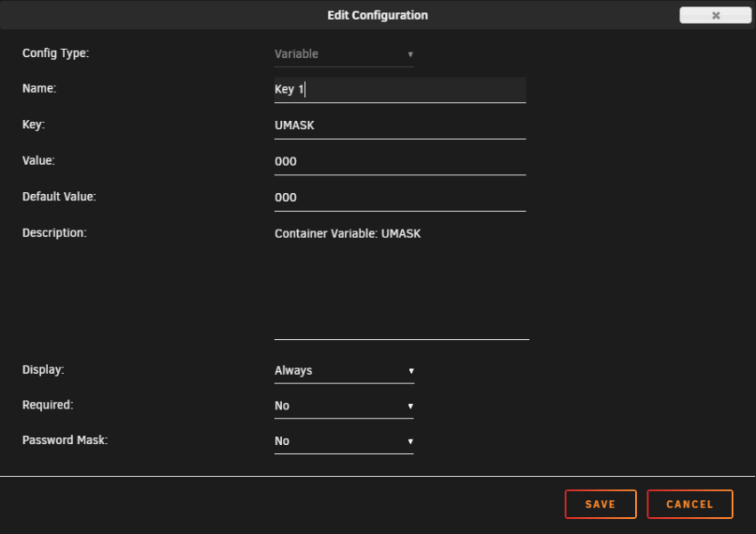Image resolution: width=756 pixels, height=534 pixels.
Task: Place cursor after Key 1 text
Action: click(x=308, y=89)
